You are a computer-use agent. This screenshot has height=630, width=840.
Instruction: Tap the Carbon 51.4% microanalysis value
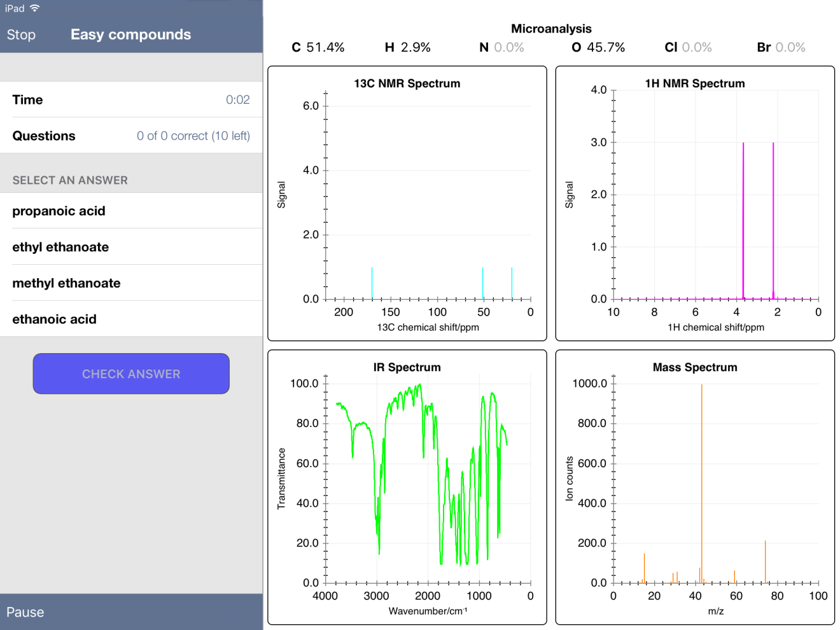(x=318, y=48)
